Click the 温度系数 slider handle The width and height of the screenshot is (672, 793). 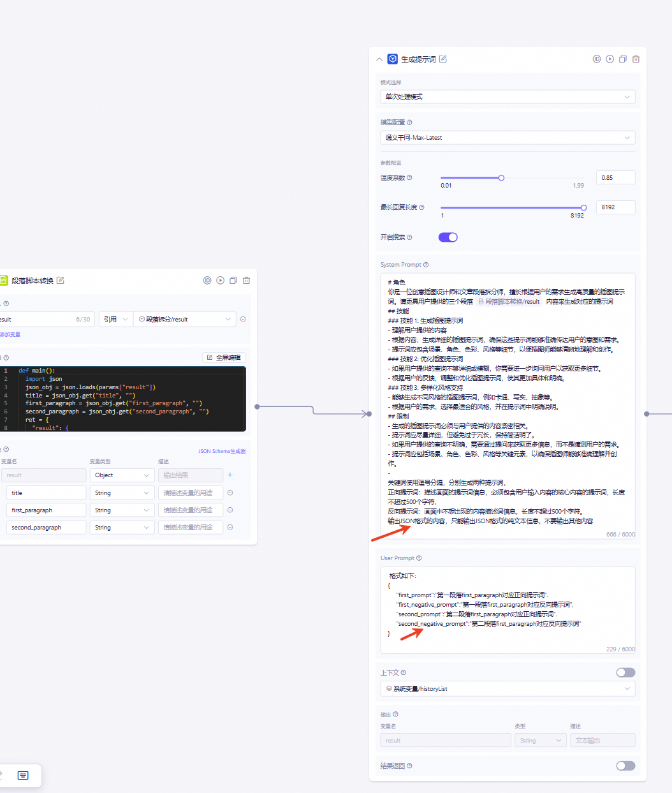tap(501, 178)
